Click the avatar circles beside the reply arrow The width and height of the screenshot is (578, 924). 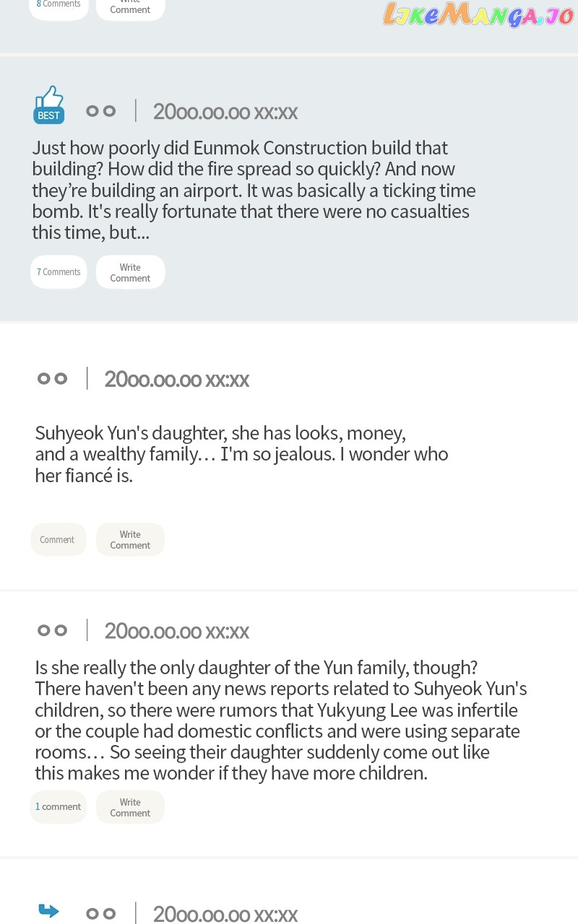pyautogui.click(x=100, y=914)
